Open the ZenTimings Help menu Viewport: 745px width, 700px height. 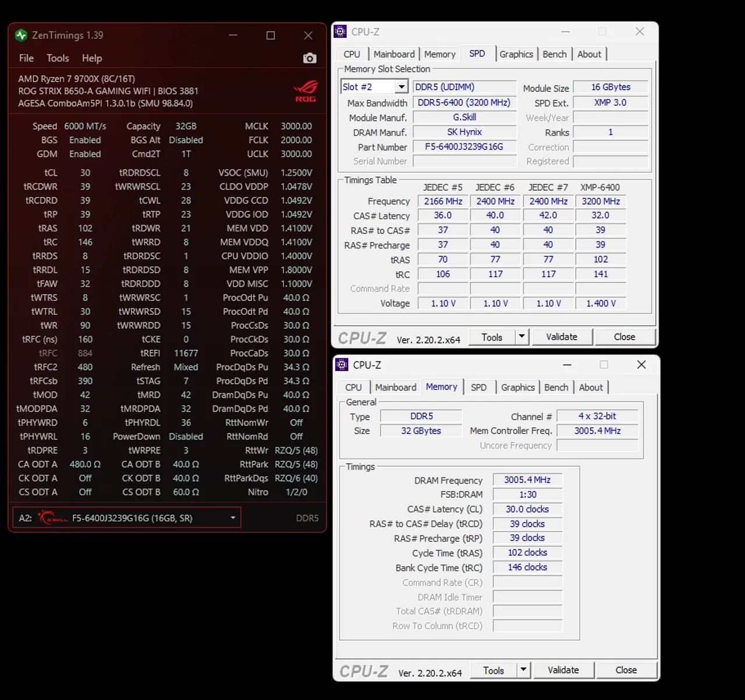pos(92,58)
